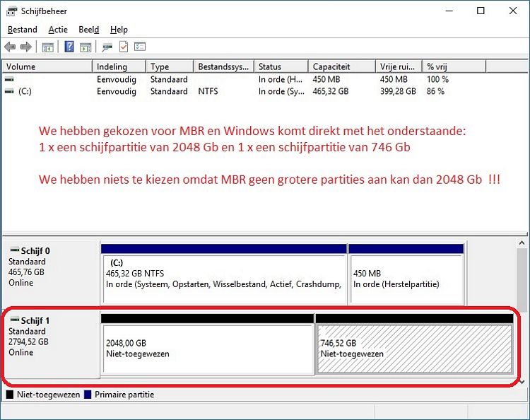This screenshot has height=420, width=530.
Task: Click the Schijf 0 disk icon
Action: pyautogui.click(x=15, y=250)
